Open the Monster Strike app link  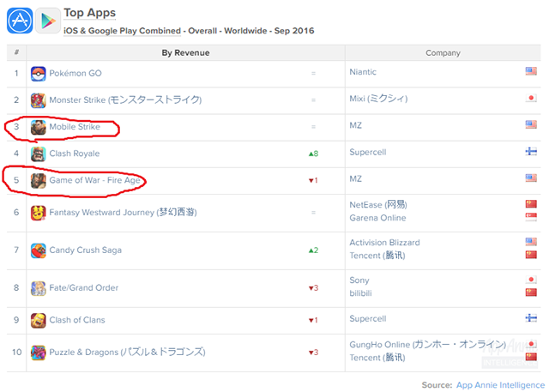click(x=125, y=100)
